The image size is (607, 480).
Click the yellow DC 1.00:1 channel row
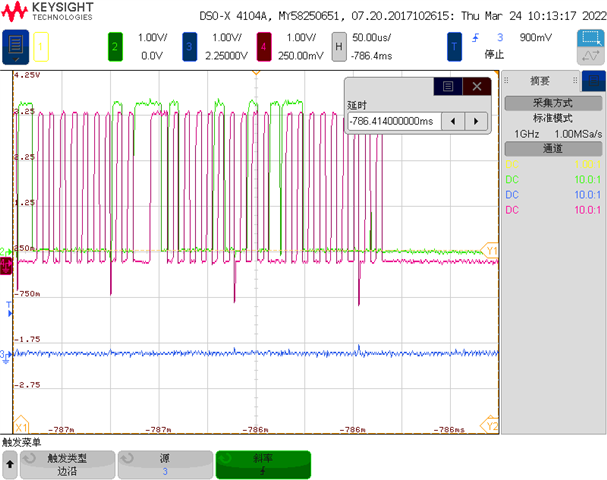[553, 165]
